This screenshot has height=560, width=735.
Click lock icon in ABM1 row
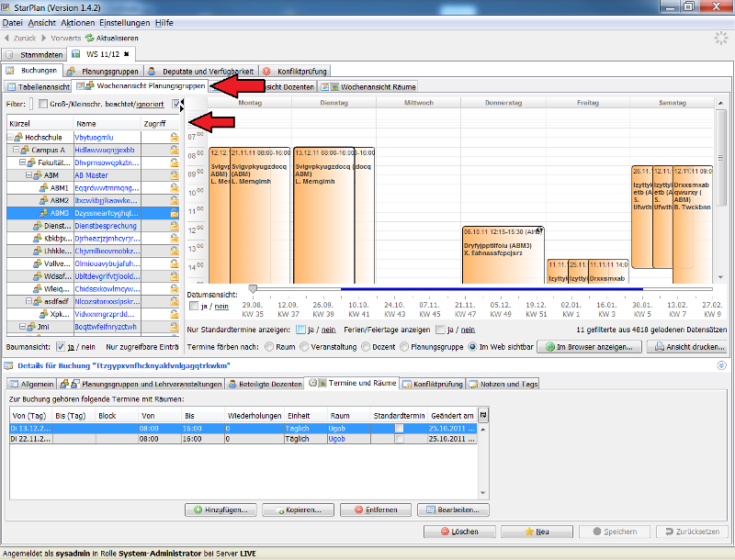click(x=175, y=188)
